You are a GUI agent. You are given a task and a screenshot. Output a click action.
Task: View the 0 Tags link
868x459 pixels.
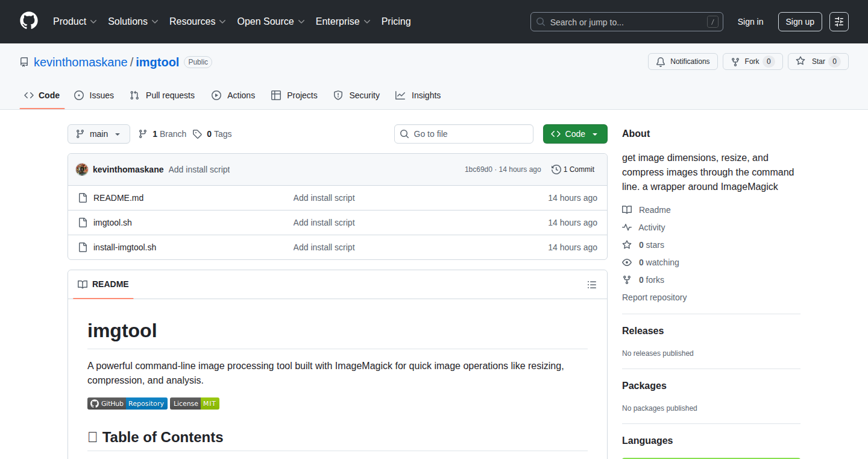[x=212, y=134]
